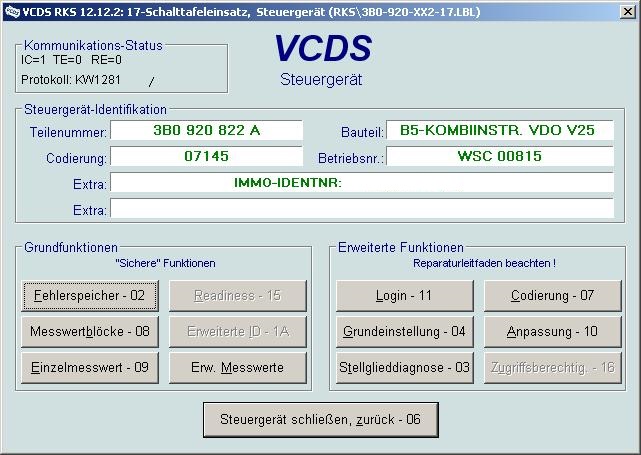Open Grundeinstellung - 04
The width and height of the screenshot is (641, 455).
click(x=404, y=332)
